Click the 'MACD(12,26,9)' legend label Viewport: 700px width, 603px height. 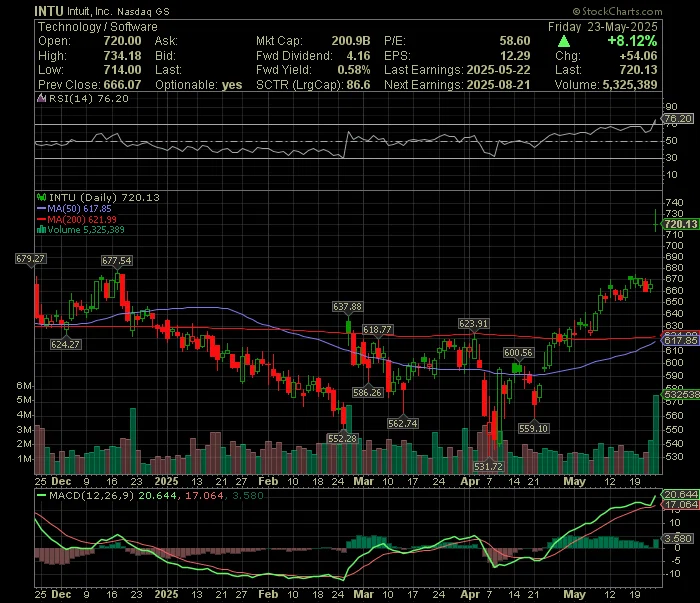pos(92,495)
